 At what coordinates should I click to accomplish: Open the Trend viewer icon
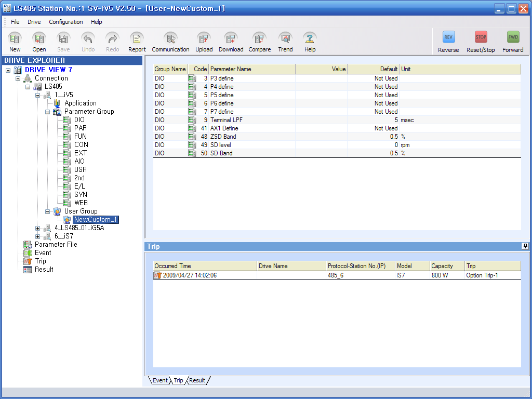[285, 39]
